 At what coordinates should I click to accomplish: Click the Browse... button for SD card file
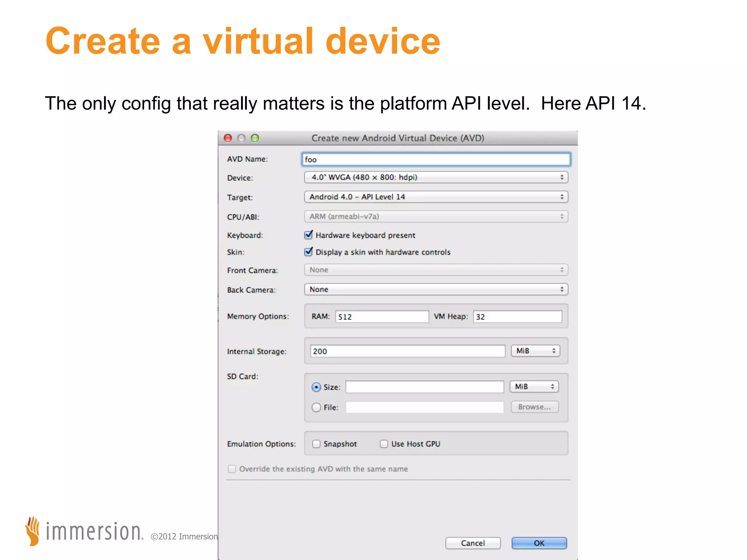pos(534,407)
